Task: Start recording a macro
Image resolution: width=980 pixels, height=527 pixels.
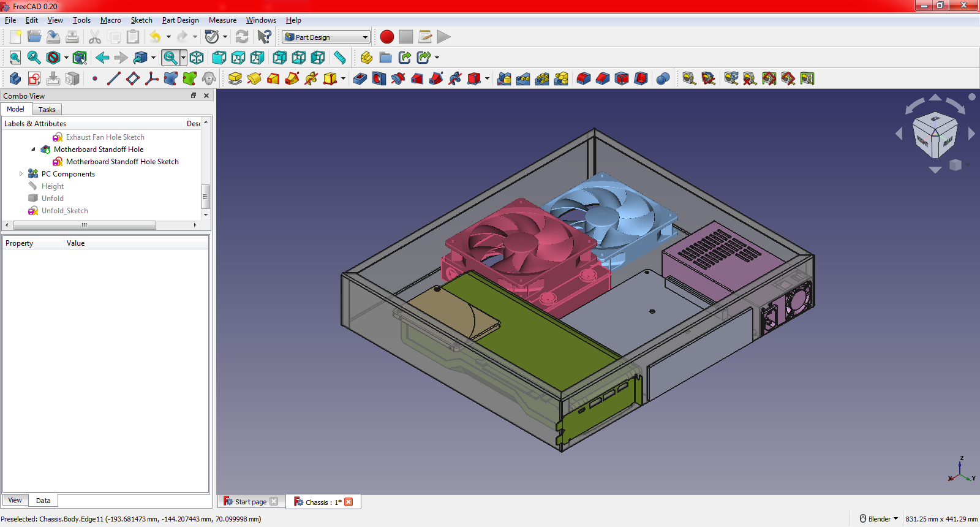Action: click(x=387, y=37)
